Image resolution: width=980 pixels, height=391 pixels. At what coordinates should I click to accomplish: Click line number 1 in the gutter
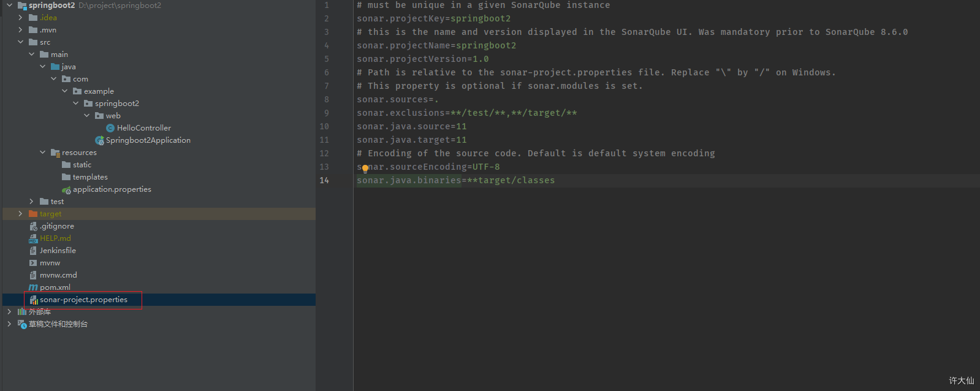point(327,5)
